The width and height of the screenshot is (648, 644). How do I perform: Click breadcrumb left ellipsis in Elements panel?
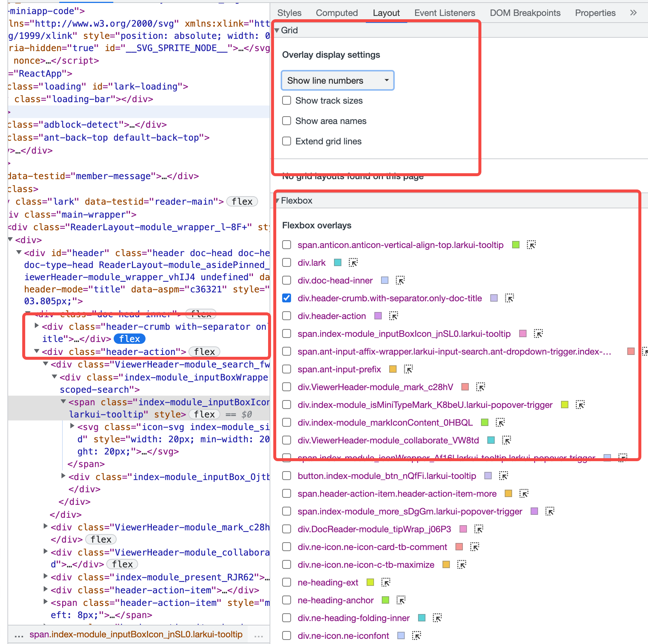[x=19, y=635]
